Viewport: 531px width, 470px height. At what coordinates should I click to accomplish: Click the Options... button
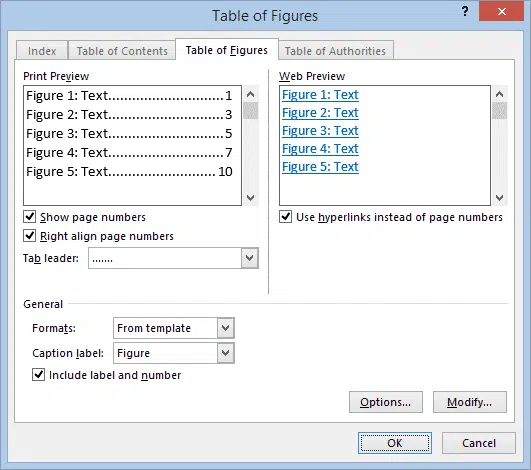386,402
